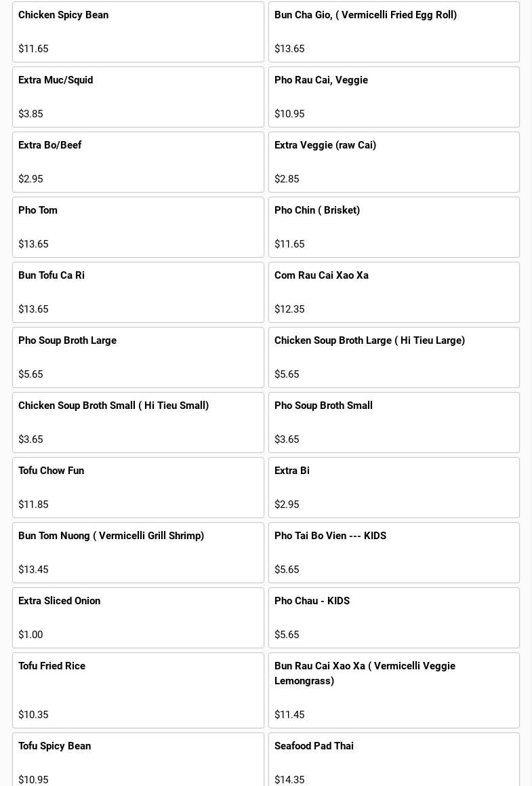This screenshot has width=532, height=786.
Task: Open the Pho Tom item card
Action: tap(138, 227)
